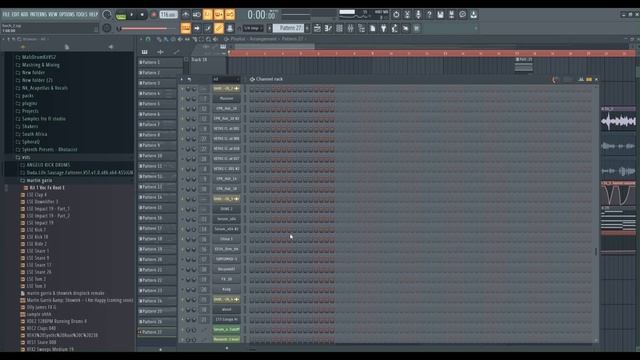Open the TOOLS menu

coord(82,14)
